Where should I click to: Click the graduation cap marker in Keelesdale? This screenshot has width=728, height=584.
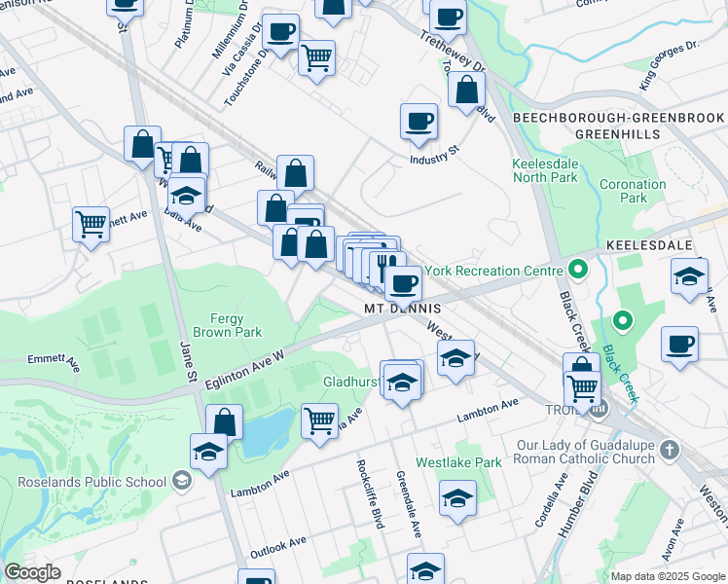coord(689,277)
